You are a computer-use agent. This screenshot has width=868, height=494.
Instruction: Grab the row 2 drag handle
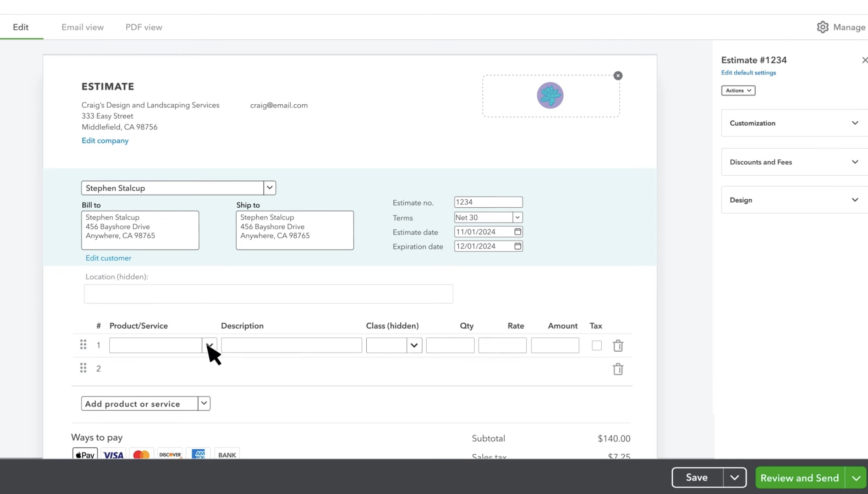83,368
